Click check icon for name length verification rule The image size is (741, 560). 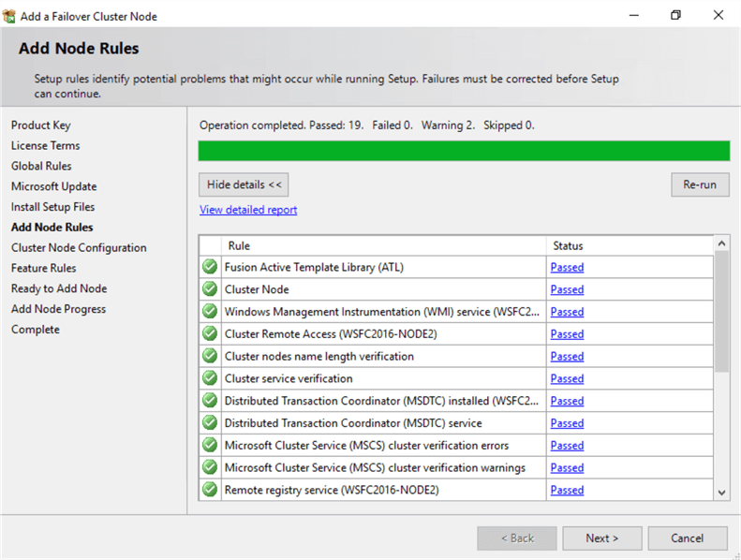tap(209, 355)
